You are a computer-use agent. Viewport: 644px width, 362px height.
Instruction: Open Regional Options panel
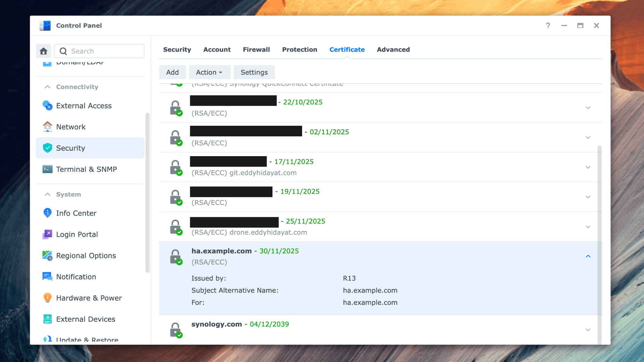(x=86, y=255)
